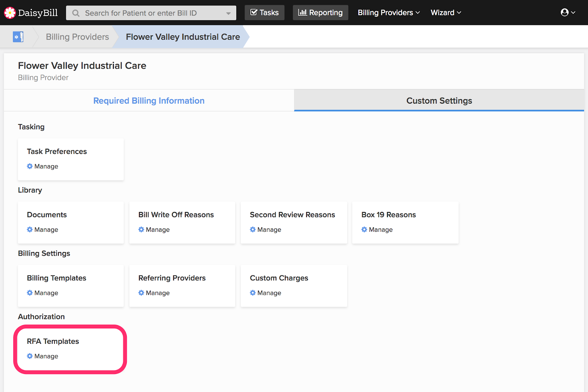Click the Billing Provider subtitle text
This screenshot has width=588, height=392.
pos(43,78)
